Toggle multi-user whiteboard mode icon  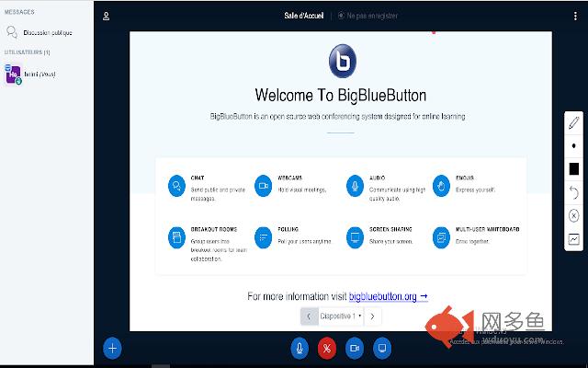pos(573,239)
